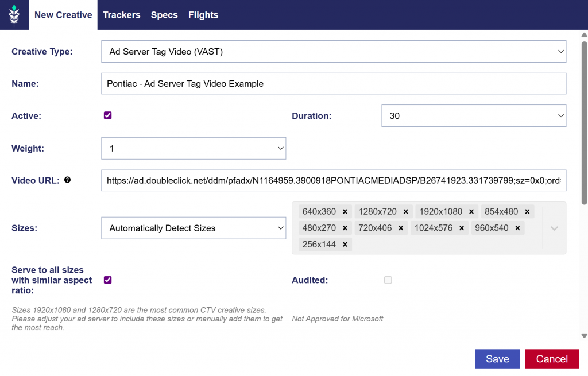Remove the 1280x720 size tag
The height and width of the screenshot is (376, 588).
coord(405,212)
